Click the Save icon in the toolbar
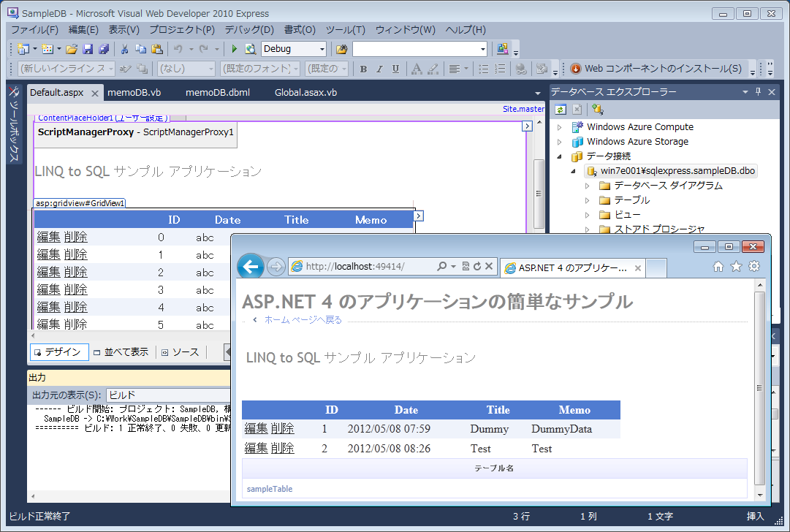The height and width of the screenshot is (532, 790). (88, 48)
